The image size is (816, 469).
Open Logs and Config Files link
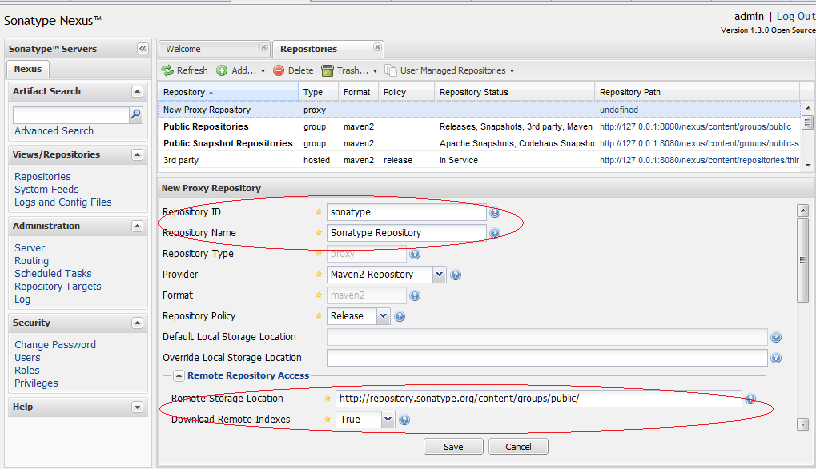(63, 202)
